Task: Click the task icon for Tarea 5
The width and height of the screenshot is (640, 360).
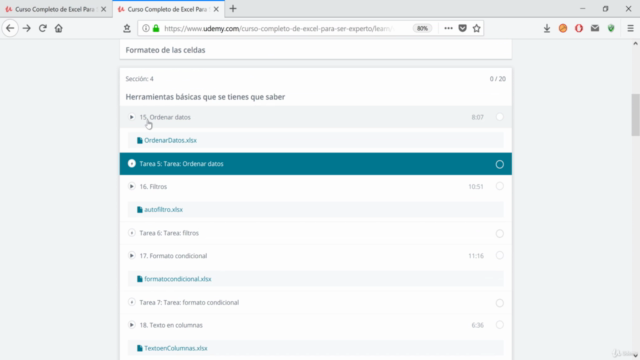Action: [x=131, y=164]
